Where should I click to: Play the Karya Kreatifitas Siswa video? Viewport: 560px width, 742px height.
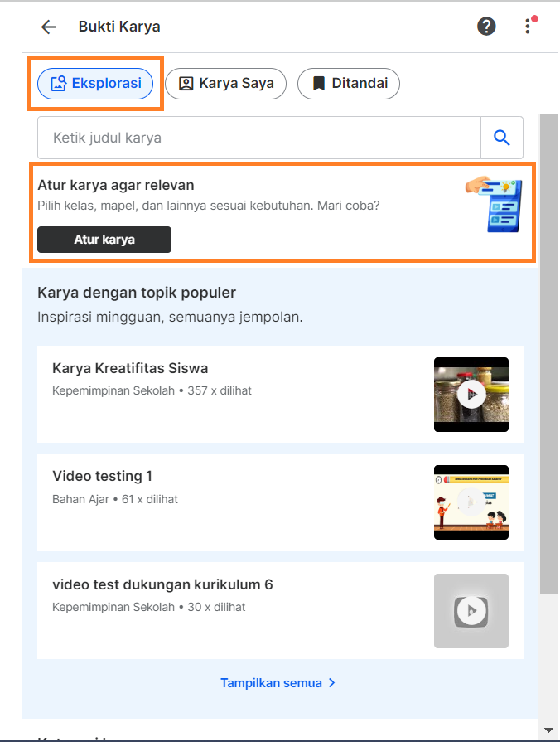471,394
